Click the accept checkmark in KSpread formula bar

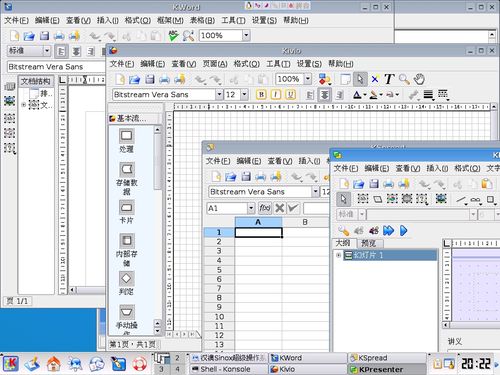(x=293, y=208)
